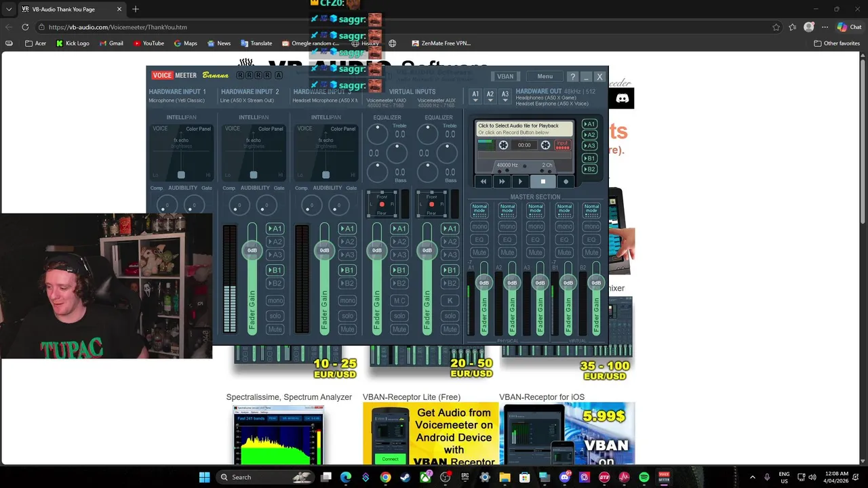Start recording with the cassette record button

click(x=566, y=181)
